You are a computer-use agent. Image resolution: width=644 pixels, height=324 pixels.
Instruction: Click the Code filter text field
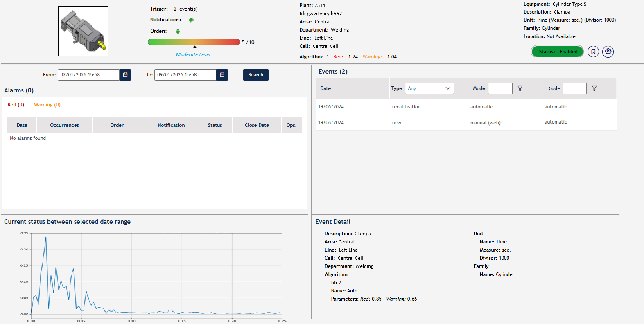point(574,88)
